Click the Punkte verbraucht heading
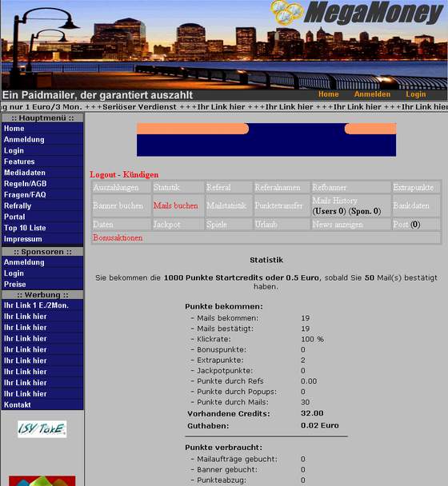 [x=223, y=448]
